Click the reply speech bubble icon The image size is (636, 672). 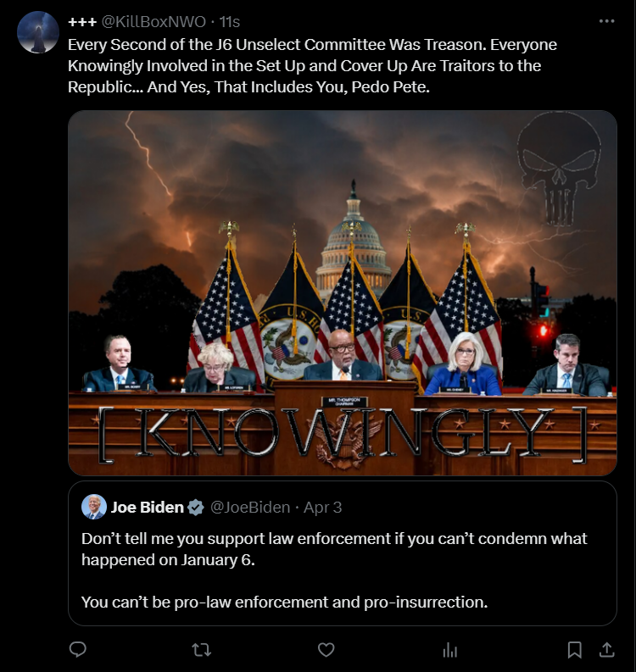[78, 650]
